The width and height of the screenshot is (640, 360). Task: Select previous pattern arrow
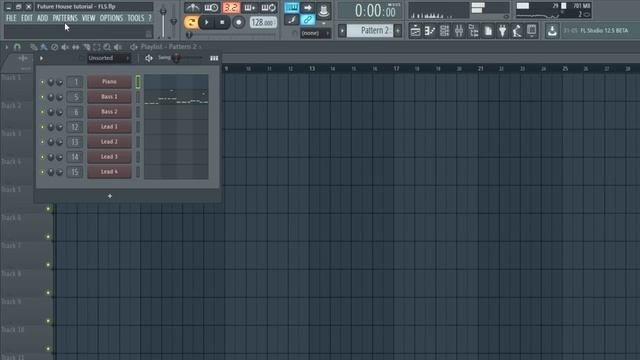(342, 31)
